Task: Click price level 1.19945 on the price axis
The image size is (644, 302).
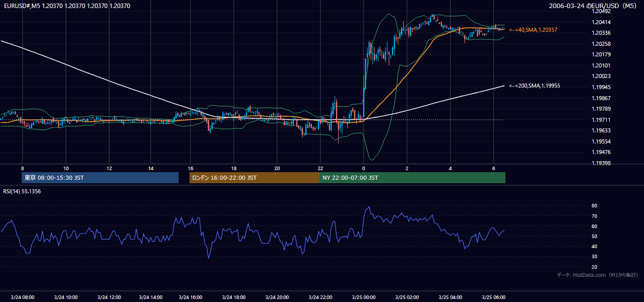Action: click(601, 87)
